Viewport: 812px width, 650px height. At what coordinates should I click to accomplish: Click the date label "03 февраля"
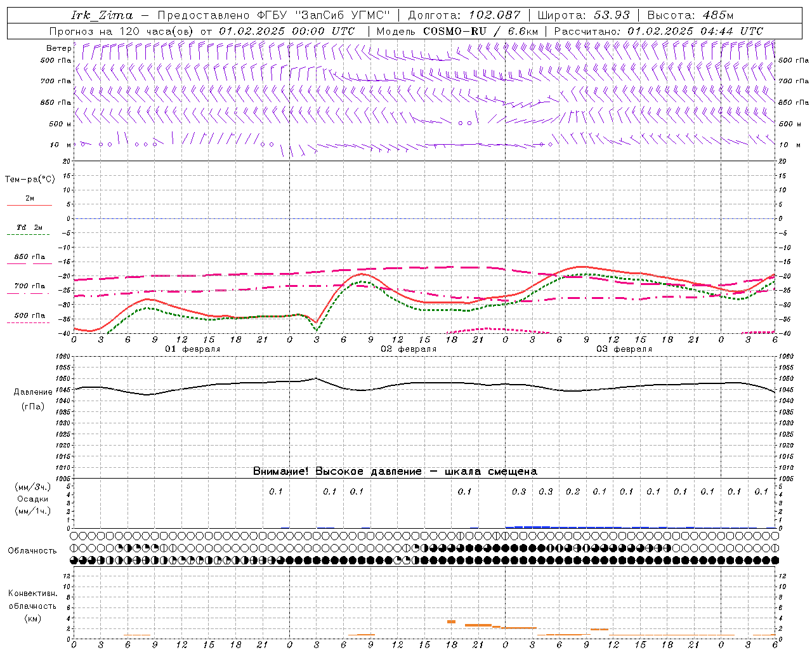[x=624, y=349]
